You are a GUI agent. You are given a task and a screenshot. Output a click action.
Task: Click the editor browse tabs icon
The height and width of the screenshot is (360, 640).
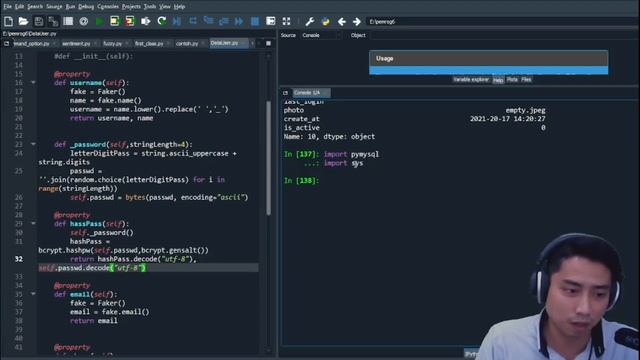coord(6,43)
